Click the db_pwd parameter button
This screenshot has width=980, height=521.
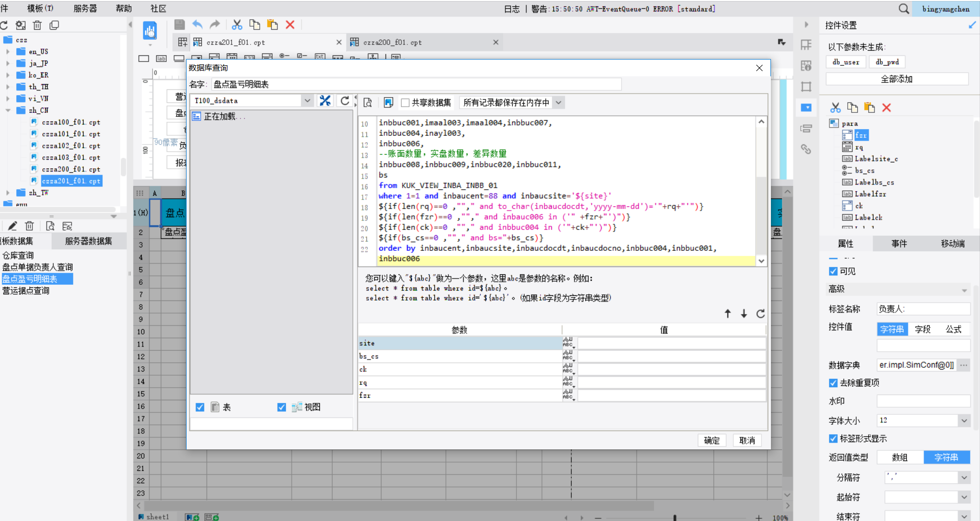pyautogui.click(x=887, y=62)
